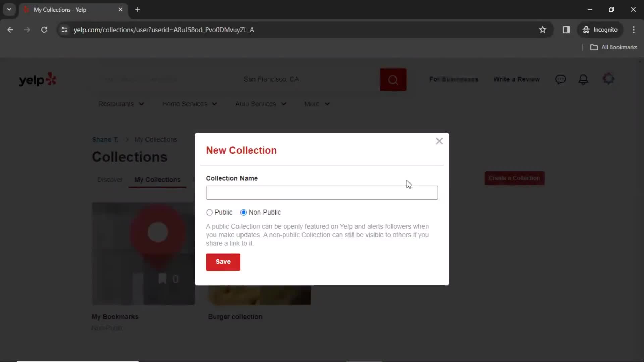Click the Create a Collection button
The height and width of the screenshot is (362, 644).
pos(515,178)
